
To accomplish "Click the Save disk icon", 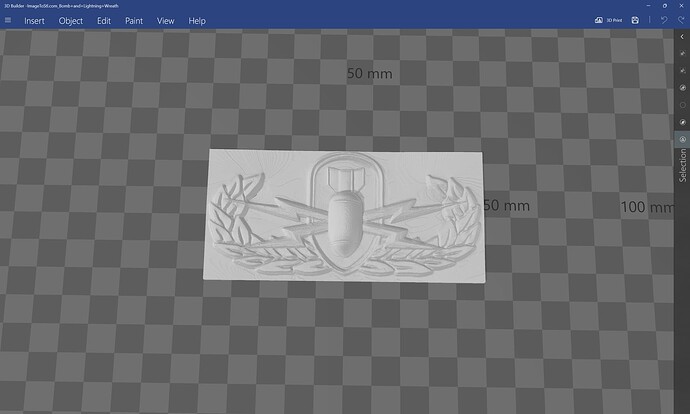I will click(x=636, y=20).
